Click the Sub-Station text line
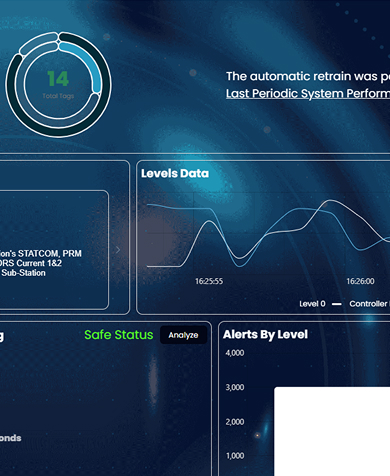This screenshot has width=390, height=476. click(x=23, y=273)
